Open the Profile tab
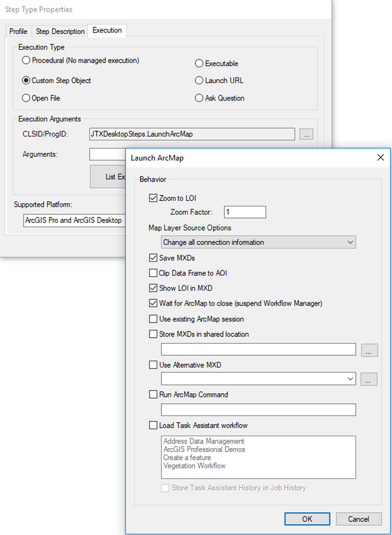392x535 pixels. (x=18, y=31)
